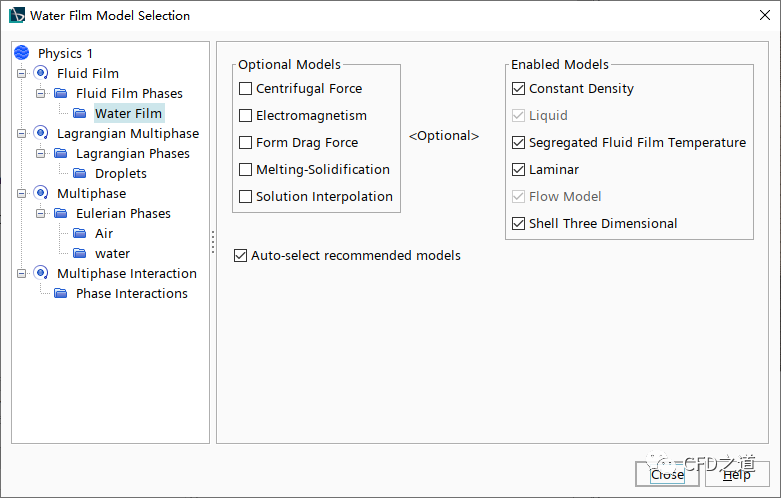Click the Lagrangian Multiphase model icon
This screenshot has width=781, height=498.
pyautogui.click(x=41, y=133)
